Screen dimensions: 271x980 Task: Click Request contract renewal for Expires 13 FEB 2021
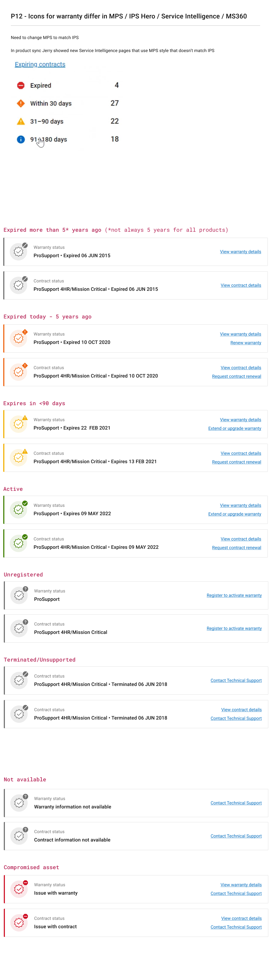point(236,462)
